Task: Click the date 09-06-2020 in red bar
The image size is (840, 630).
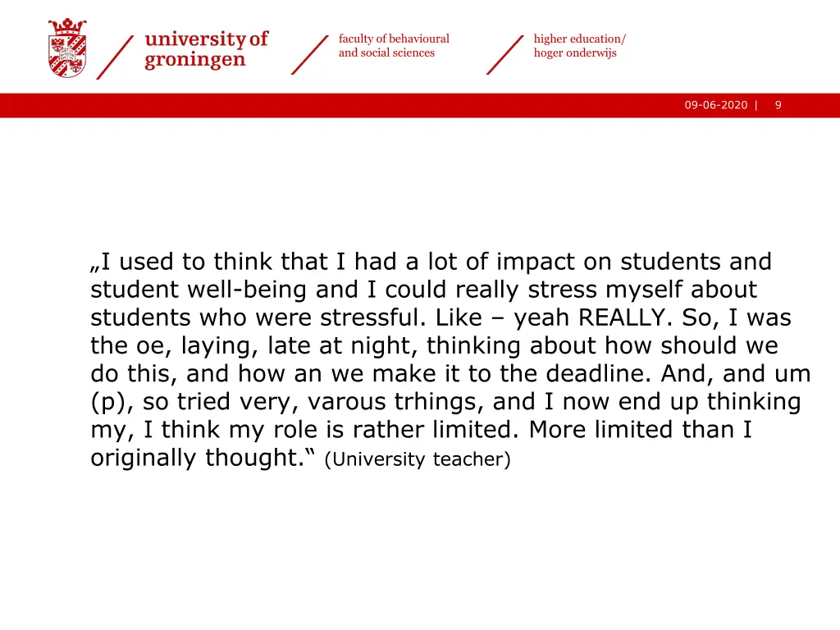Action: click(715, 105)
